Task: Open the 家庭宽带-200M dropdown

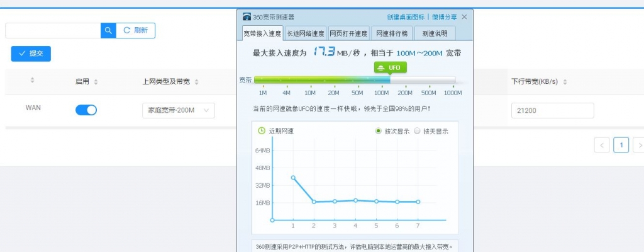Action: click(178, 110)
